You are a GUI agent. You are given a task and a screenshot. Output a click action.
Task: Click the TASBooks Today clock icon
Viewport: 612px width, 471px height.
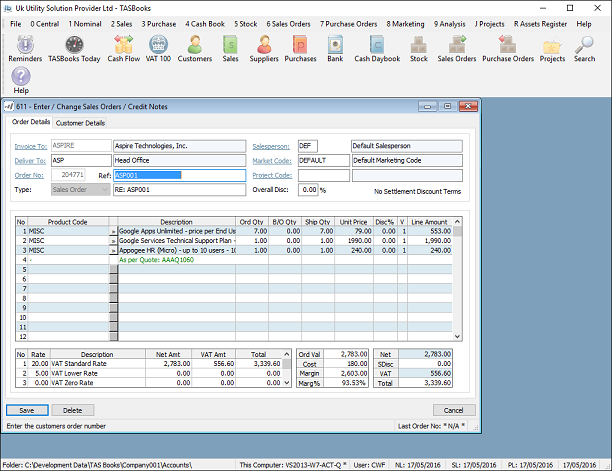click(75, 44)
